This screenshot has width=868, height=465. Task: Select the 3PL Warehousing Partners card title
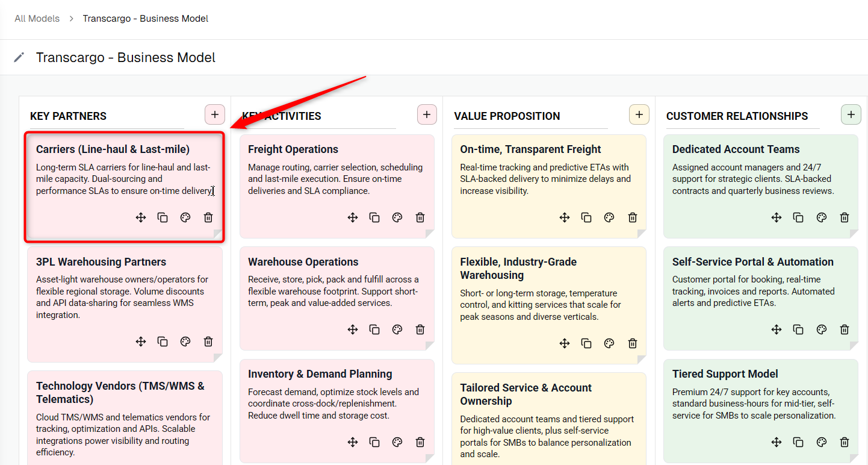(x=101, y=262)
